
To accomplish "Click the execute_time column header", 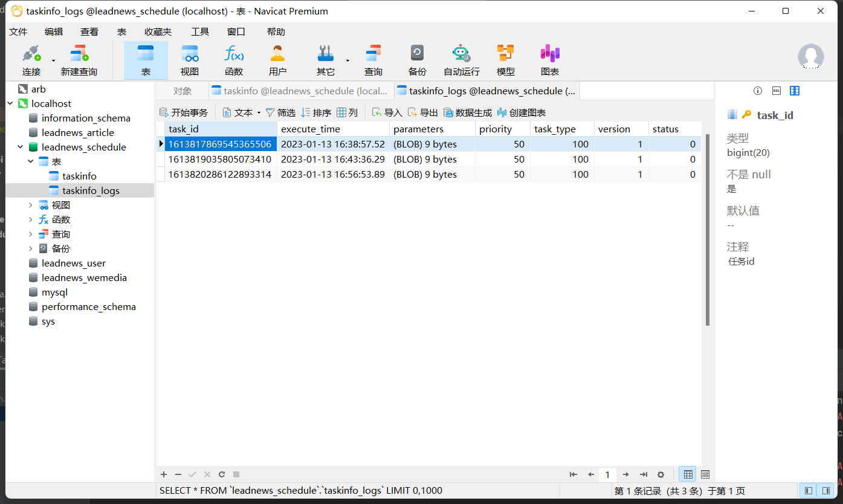I will coord(333,129).
